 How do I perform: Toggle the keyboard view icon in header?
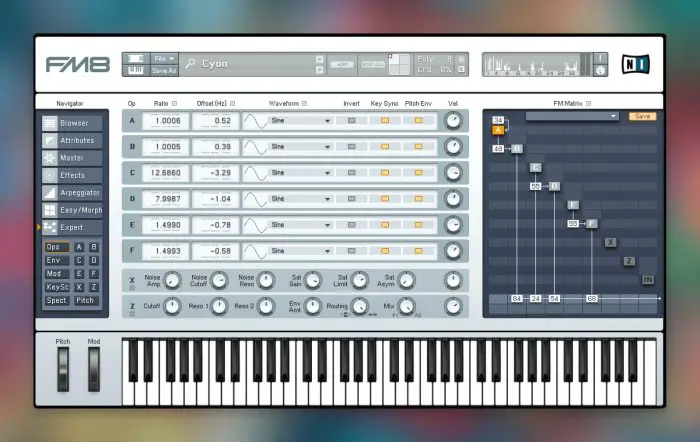click(x=136, y=70)
